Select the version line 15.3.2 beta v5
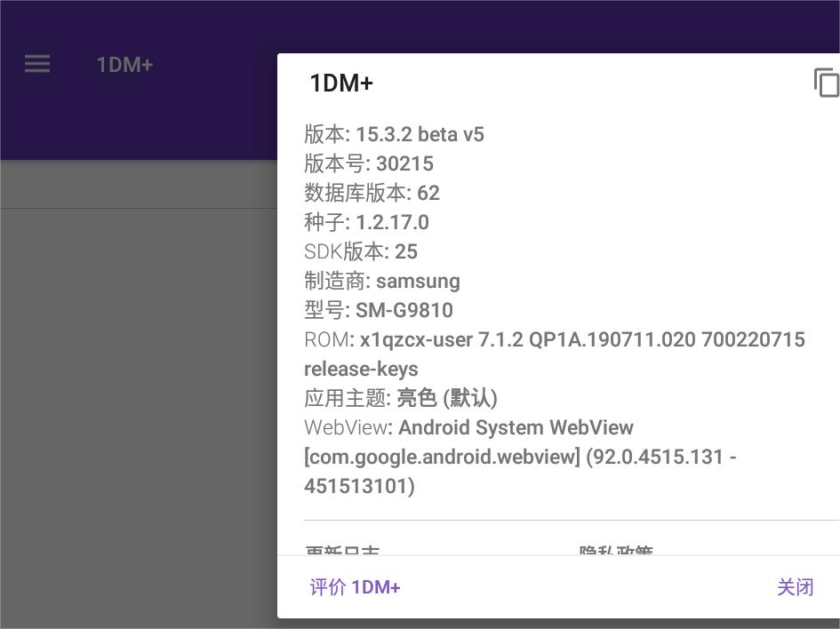 point(394,134)
